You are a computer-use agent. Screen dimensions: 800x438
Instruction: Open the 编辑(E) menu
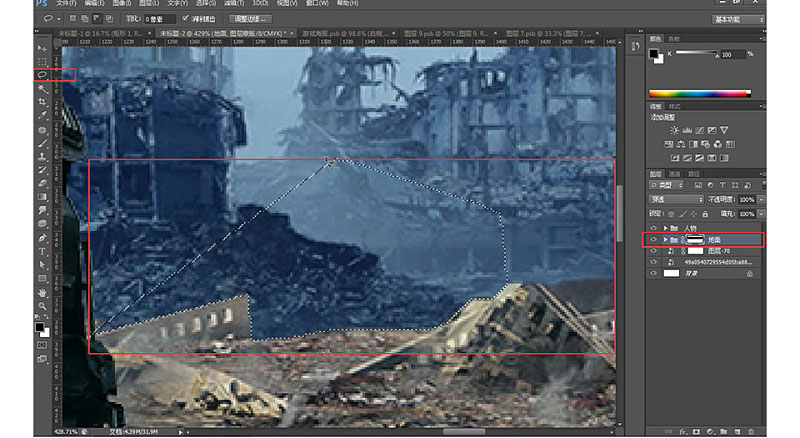94,3
